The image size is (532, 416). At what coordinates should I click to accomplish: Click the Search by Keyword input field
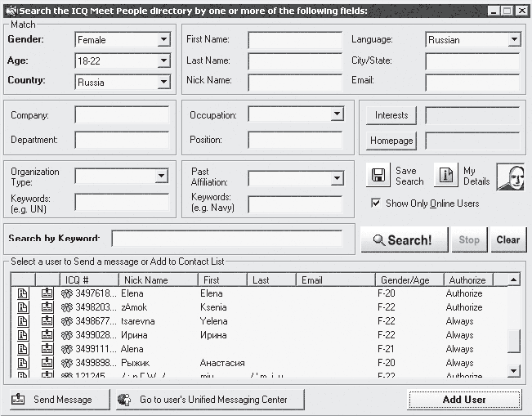point(227,239)
